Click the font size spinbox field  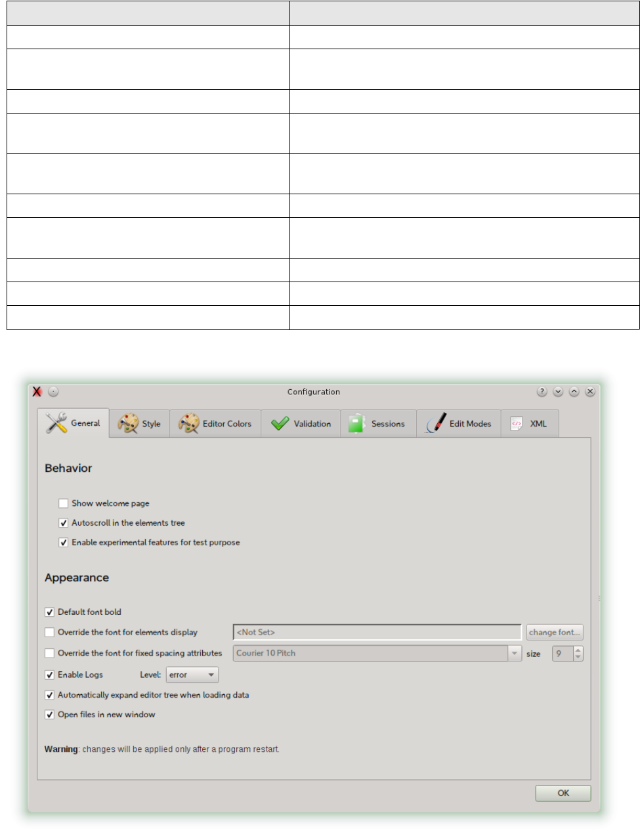[563, 654]
